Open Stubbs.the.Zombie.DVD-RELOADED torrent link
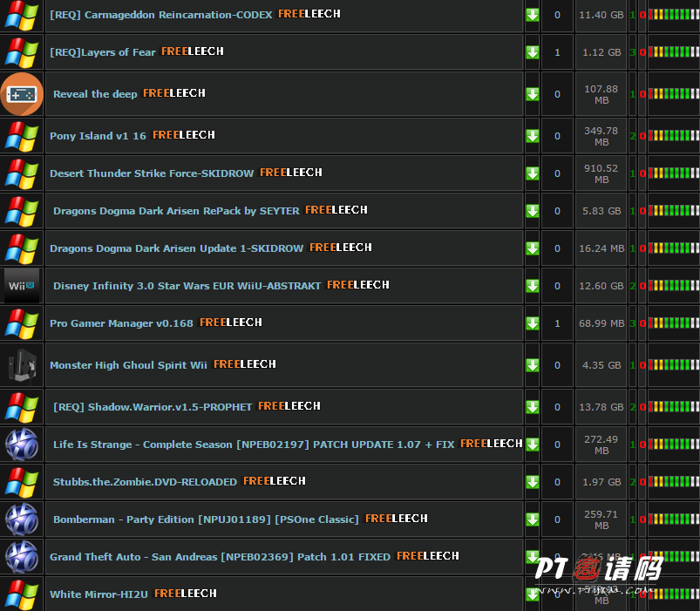This screenshot has width=700, height=611. pos(145,482)
